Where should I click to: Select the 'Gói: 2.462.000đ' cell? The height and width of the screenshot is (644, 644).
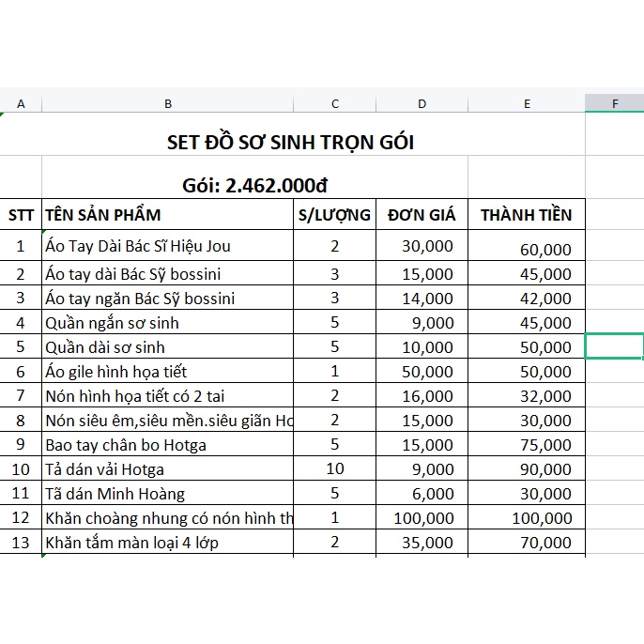pos(254,185)
